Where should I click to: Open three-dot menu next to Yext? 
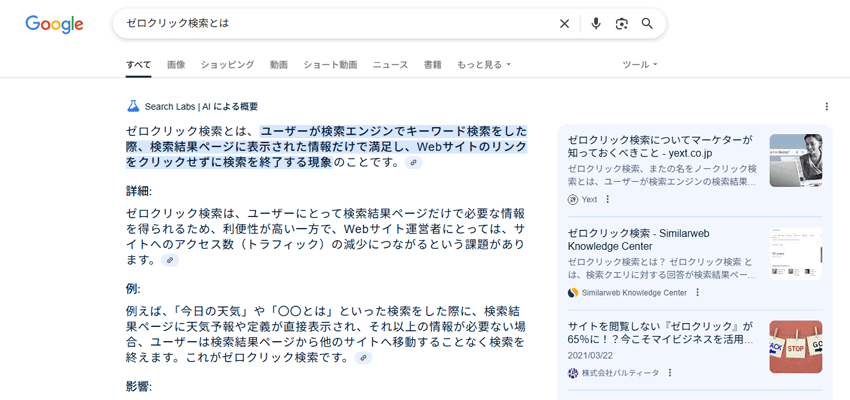[x=607, y=199]
